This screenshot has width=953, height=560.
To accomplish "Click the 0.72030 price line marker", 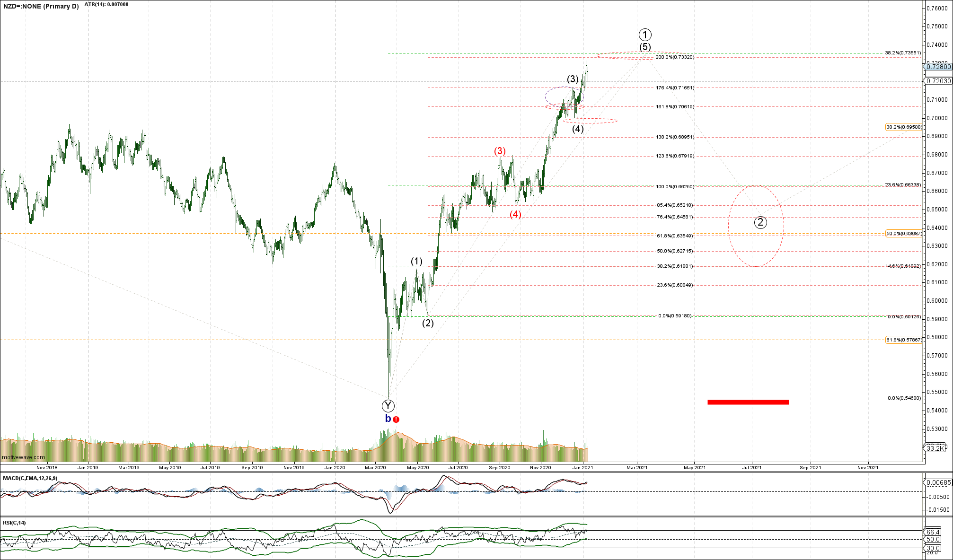I will tap(938, 81).
